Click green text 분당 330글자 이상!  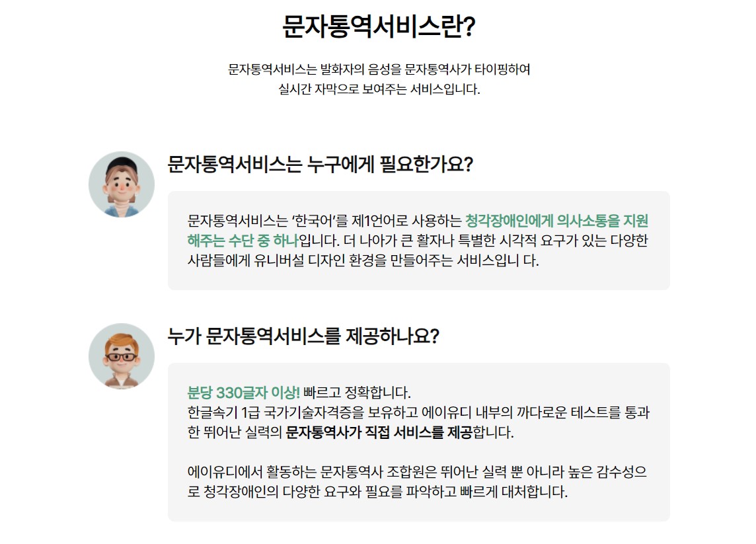click(243, 393)
